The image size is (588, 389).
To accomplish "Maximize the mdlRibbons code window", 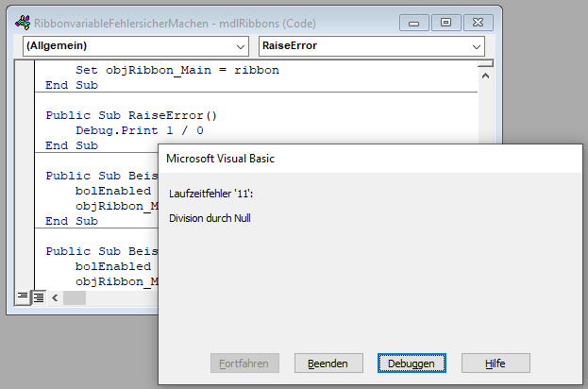I will pos(445,22).
